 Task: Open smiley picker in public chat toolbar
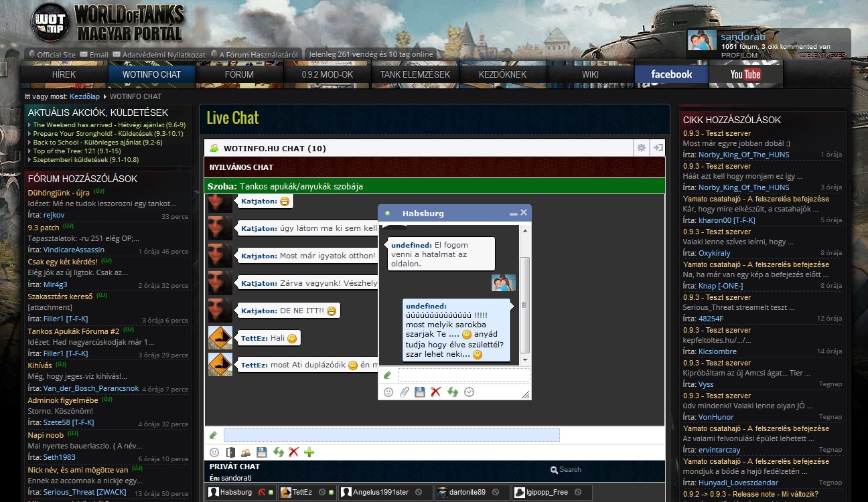pyautogui.click(x=214, y=452)
